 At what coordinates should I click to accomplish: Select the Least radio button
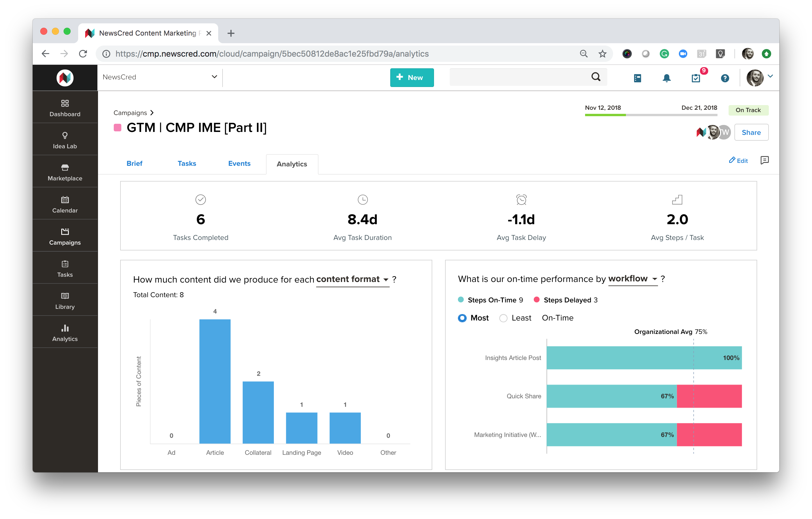click(x=503, y=318)
